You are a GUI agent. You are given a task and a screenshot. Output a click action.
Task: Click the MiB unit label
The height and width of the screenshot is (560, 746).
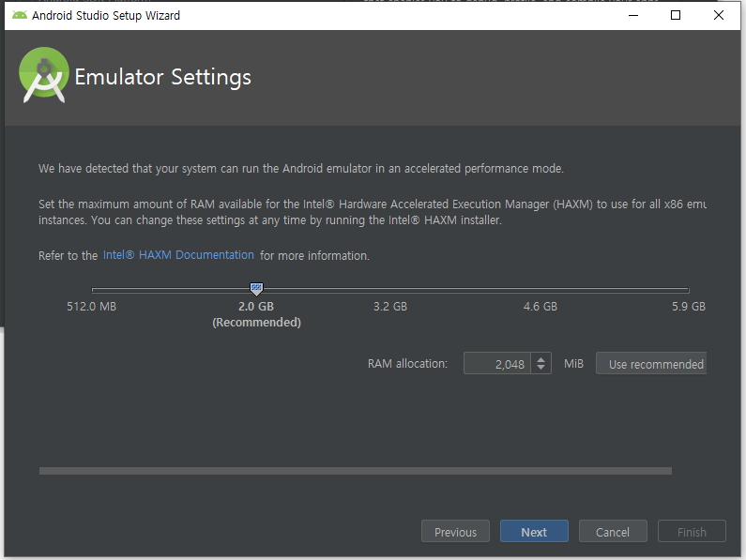(573, 364)
